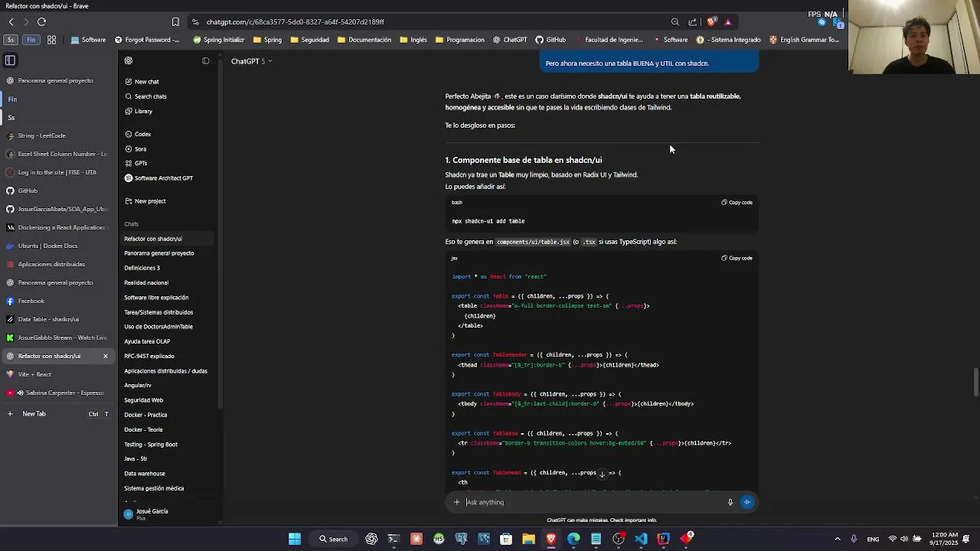Open the ChatGPT logo home icon
Image resolution: width=980 pixels, height=551 pixels.
point(129,60)
